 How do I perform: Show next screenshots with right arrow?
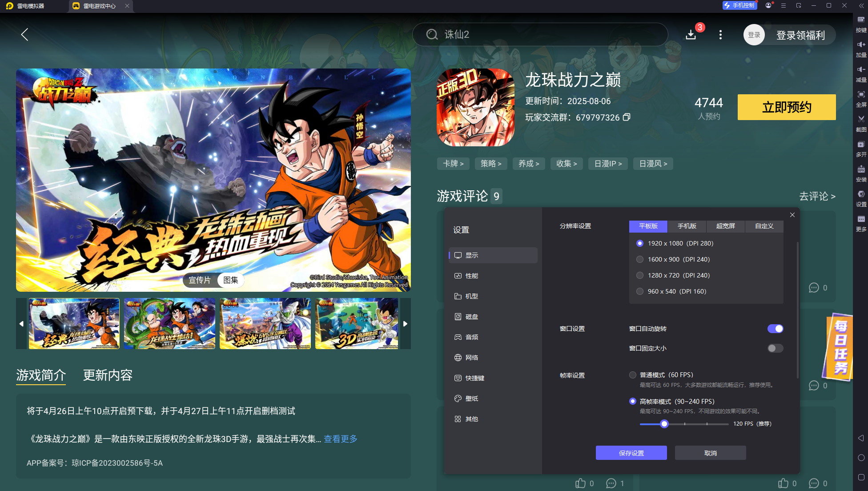[x=405, y=324]
